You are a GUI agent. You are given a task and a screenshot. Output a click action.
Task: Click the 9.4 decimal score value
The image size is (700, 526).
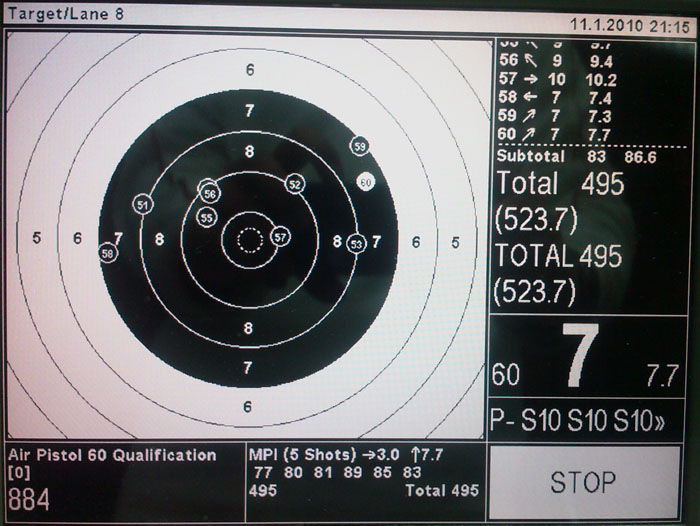[601, 61]
